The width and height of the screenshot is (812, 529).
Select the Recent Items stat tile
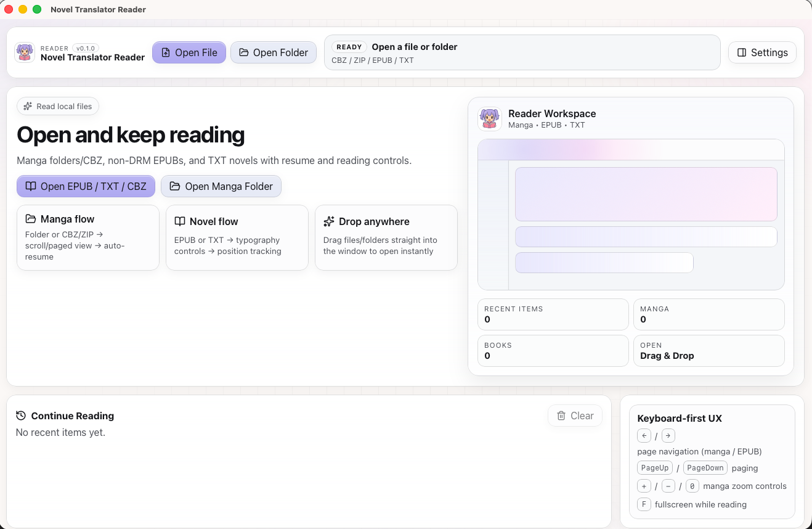pyautogui.click(x=552, y=314)
